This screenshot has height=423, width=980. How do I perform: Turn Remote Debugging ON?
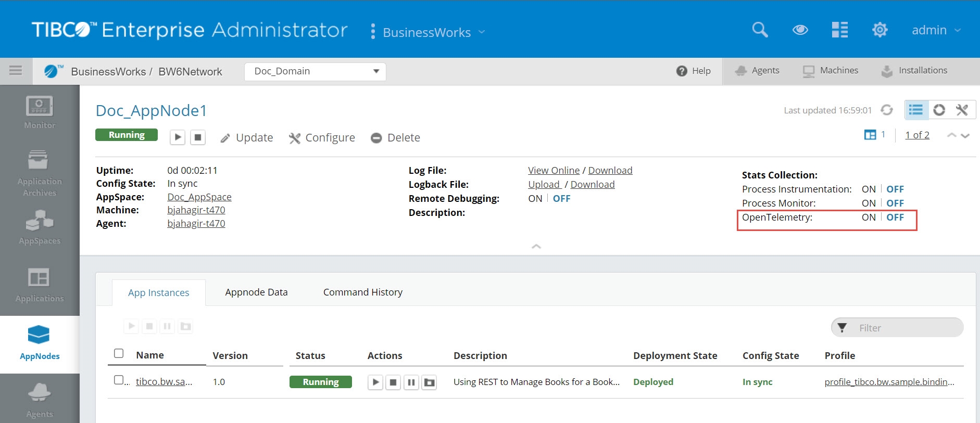tap(535, 199)
